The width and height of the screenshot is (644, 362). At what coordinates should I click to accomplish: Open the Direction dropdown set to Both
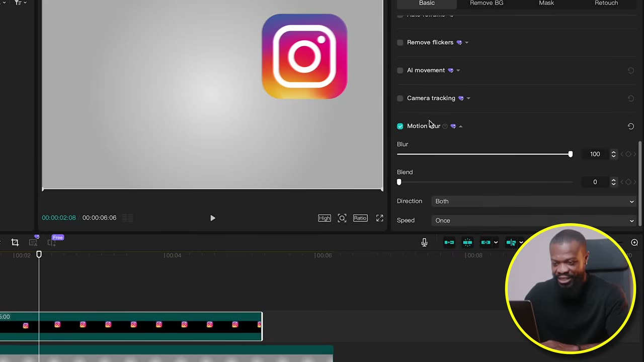click(x=534, y=201)
